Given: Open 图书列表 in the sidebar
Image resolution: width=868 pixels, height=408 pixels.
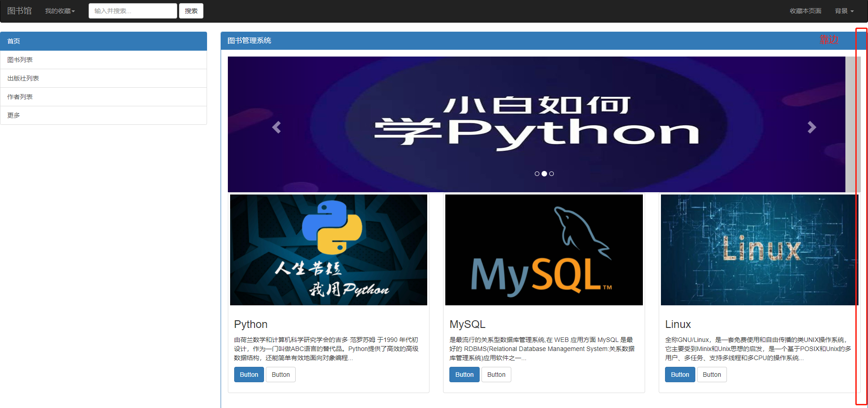Looking at the screenshot, I should coord(104,60).
